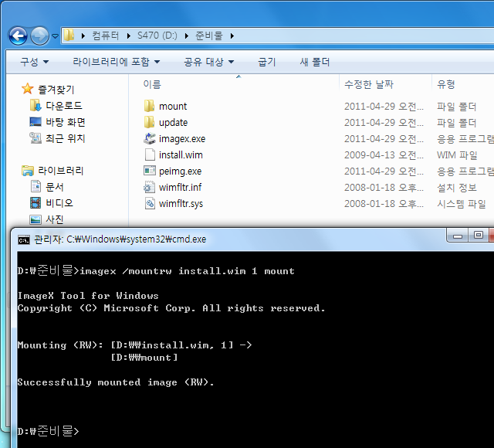Expand arrow after S470 (D:) breadcrumb
The height and width of the screenshot is (448, 494).
[187, 36]
